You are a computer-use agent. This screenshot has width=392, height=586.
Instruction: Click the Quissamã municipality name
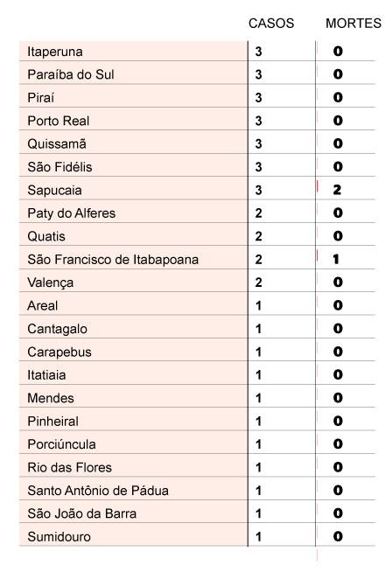(x=57, y=144)
